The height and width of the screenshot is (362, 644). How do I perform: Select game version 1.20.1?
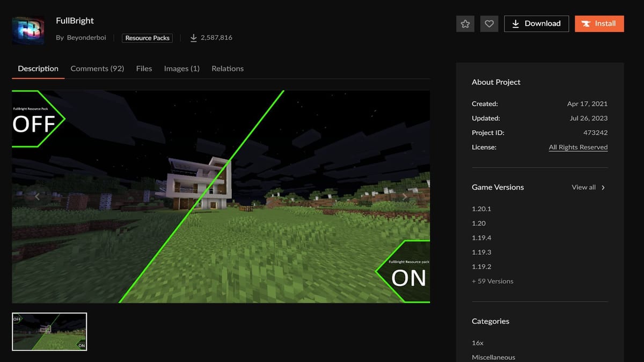(x=480, y=209)
